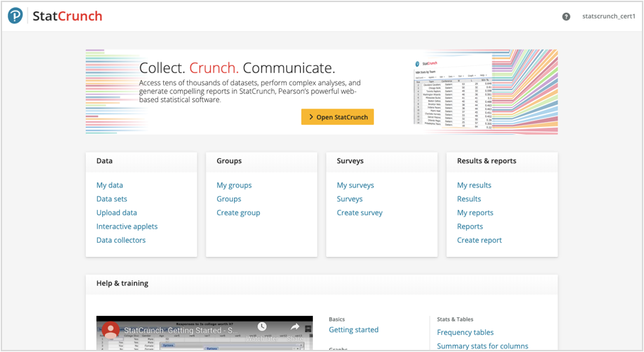Open the Create survey link
Image resolution: width=644 pixels, height=352 pixels.
pyautogui.click(x=360, y=213)
